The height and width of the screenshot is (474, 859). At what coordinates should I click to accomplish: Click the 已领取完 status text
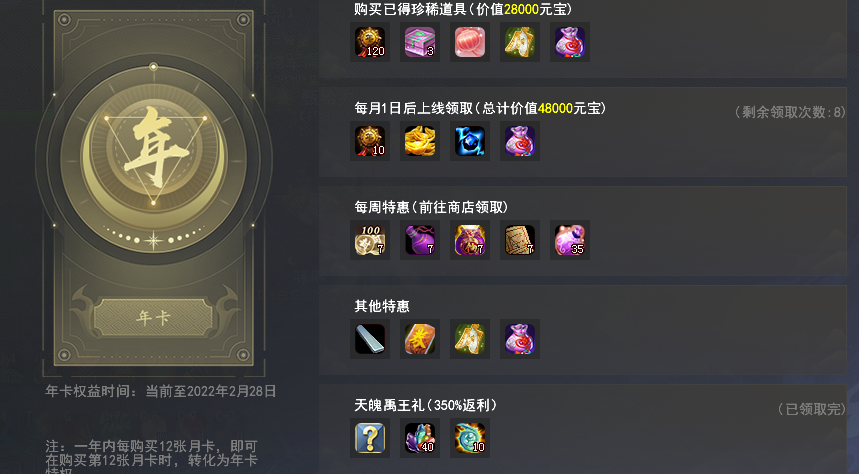812,409
